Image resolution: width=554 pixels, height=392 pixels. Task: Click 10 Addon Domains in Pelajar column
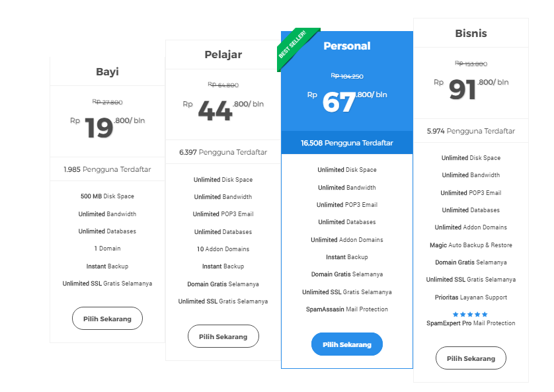[223, 249]
